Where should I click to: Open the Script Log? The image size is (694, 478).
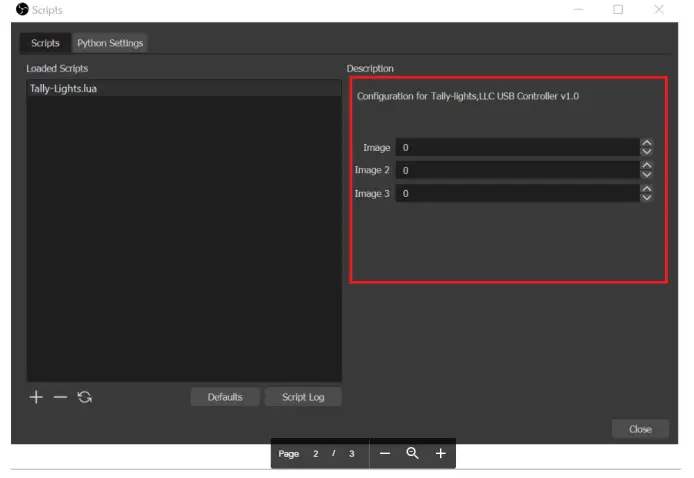(x=303, y=397)
